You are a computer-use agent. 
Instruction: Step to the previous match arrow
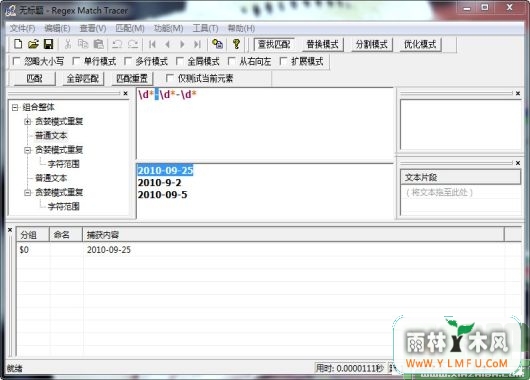coord(167,44)
